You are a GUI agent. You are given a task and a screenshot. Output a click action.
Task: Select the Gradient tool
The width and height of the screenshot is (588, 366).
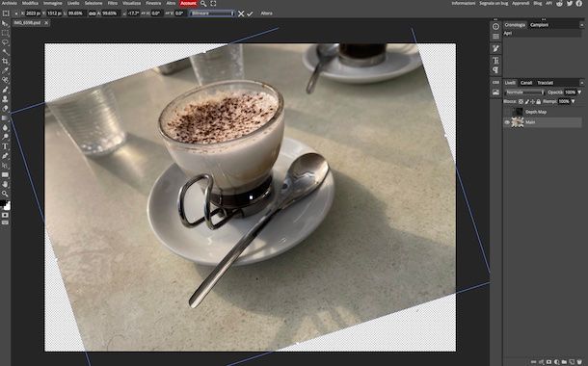coord(5,118)
